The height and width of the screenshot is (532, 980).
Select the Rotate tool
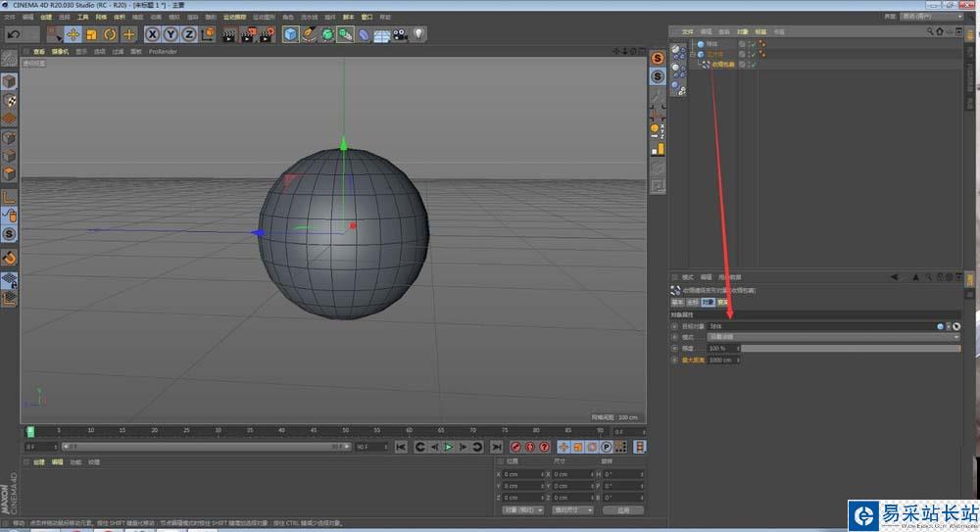(x=110, y=34)
